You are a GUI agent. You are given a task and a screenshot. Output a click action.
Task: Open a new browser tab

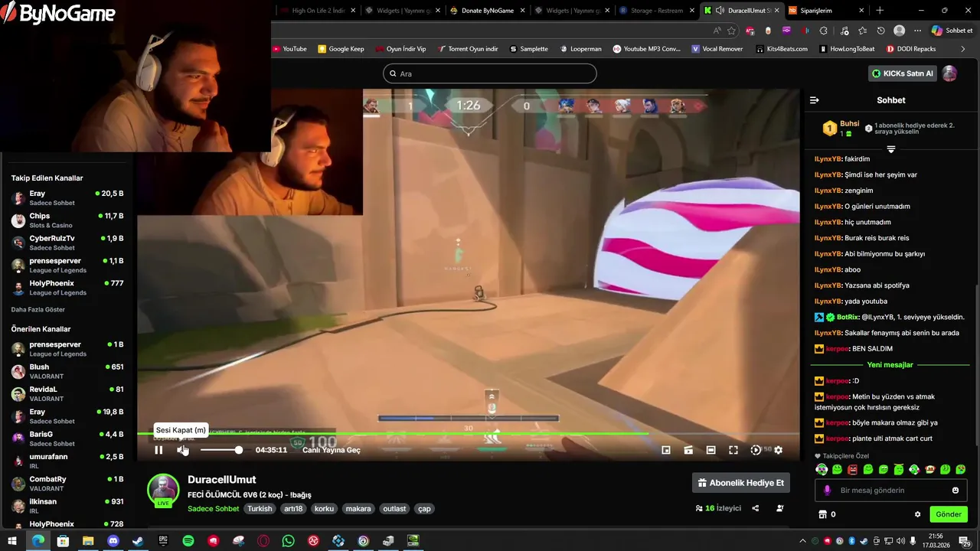click(x=880, y=11)
